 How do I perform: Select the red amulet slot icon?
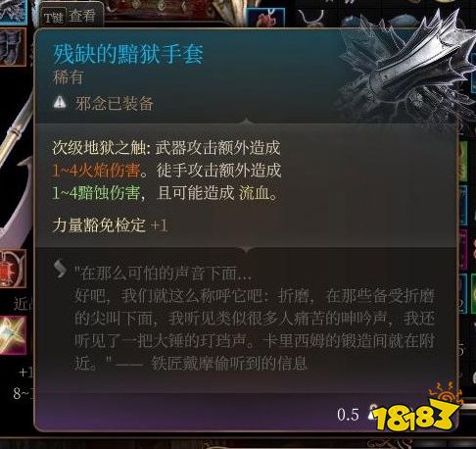pos(13,268)
